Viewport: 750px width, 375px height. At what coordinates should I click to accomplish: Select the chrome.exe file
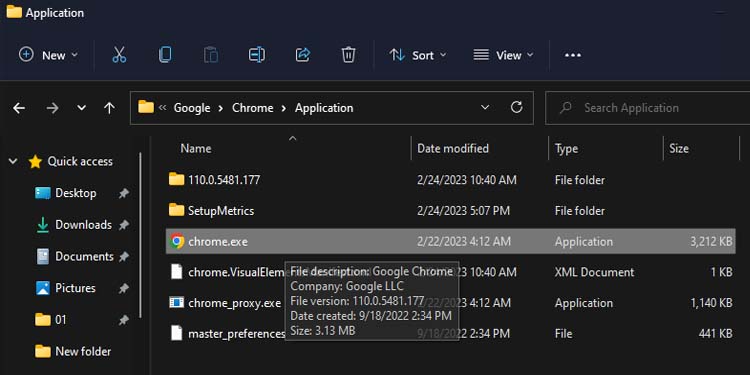(450, 242)
